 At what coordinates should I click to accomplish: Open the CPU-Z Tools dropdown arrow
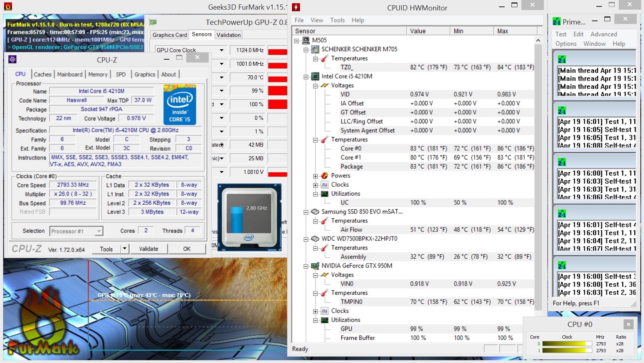(125, 249)
